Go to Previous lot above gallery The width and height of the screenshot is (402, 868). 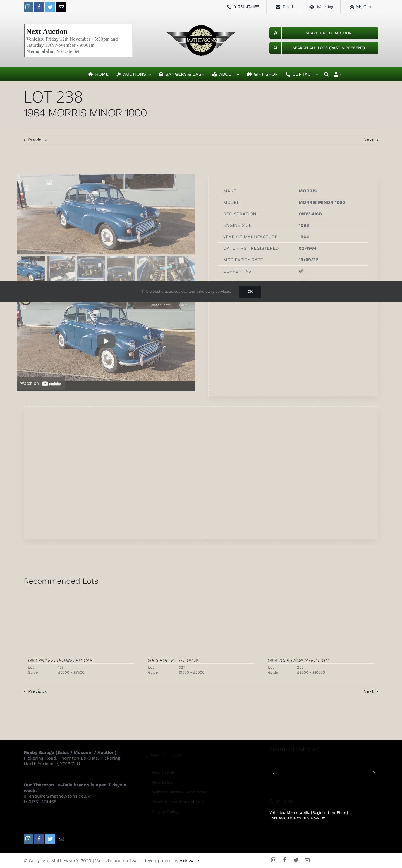click(35, 140)
